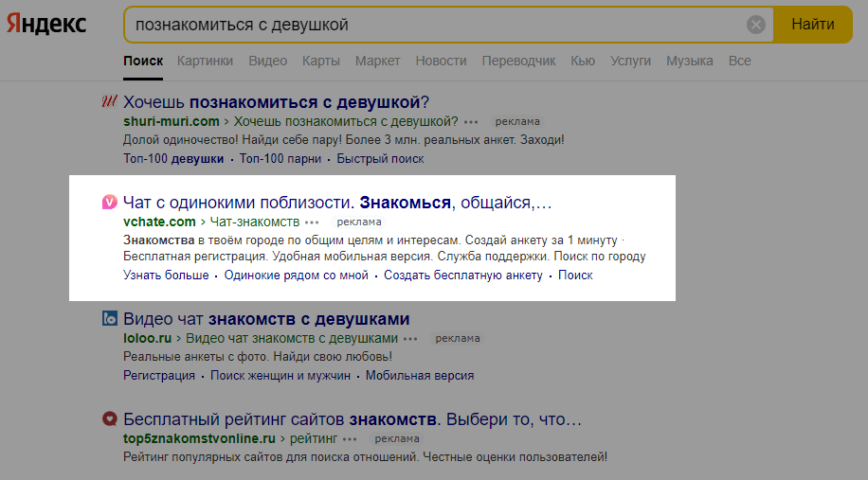Open the Маркет tab

click(x=377, y=61)
